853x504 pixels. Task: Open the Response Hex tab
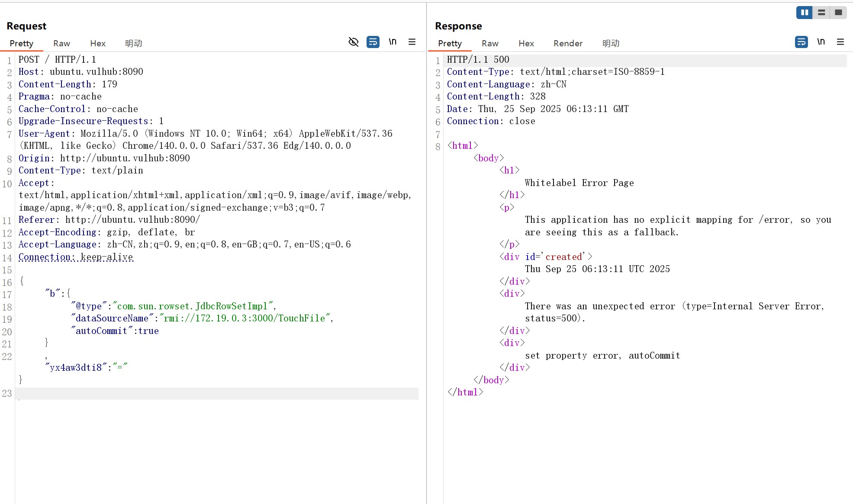coord(526,43)
